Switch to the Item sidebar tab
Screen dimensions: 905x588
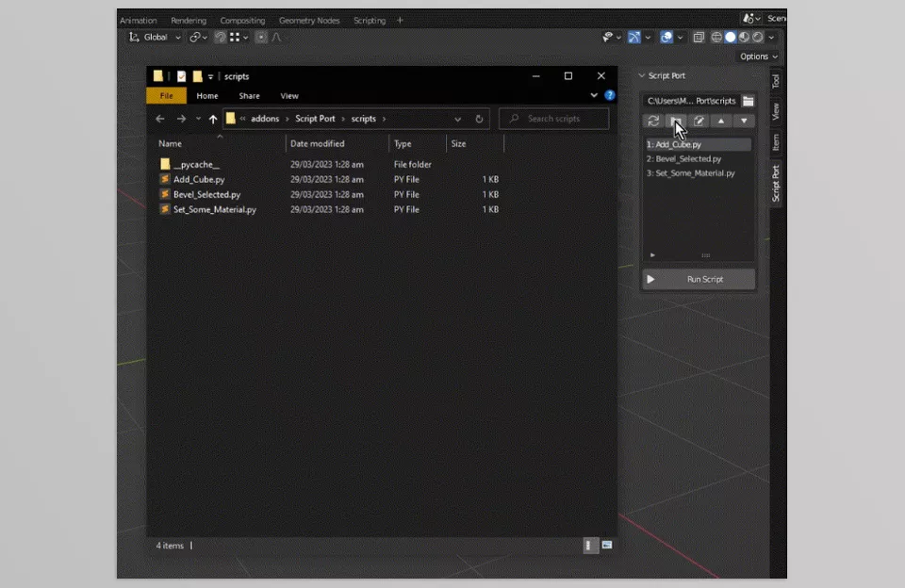(776, 142)
